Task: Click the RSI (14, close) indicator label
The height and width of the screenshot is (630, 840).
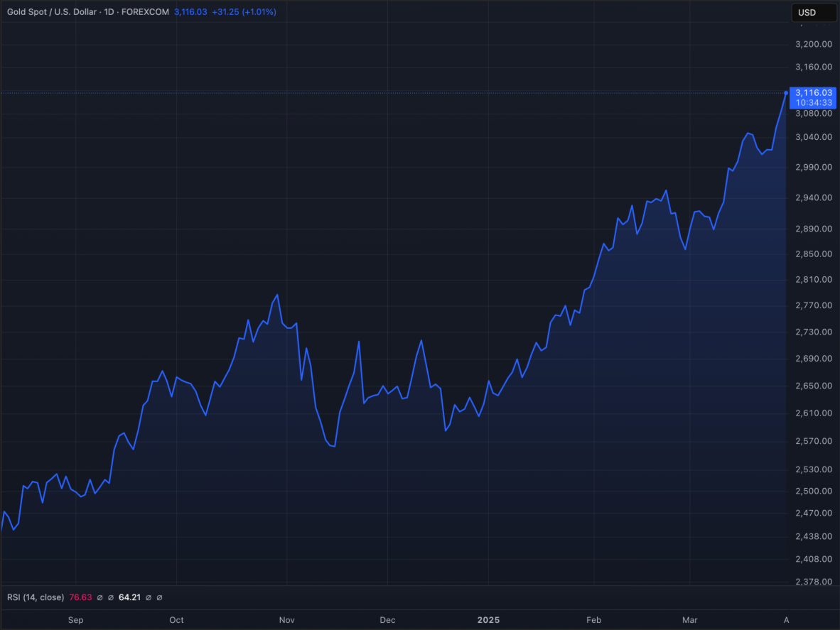Action: pyautogui.click(x=36, y=597)
